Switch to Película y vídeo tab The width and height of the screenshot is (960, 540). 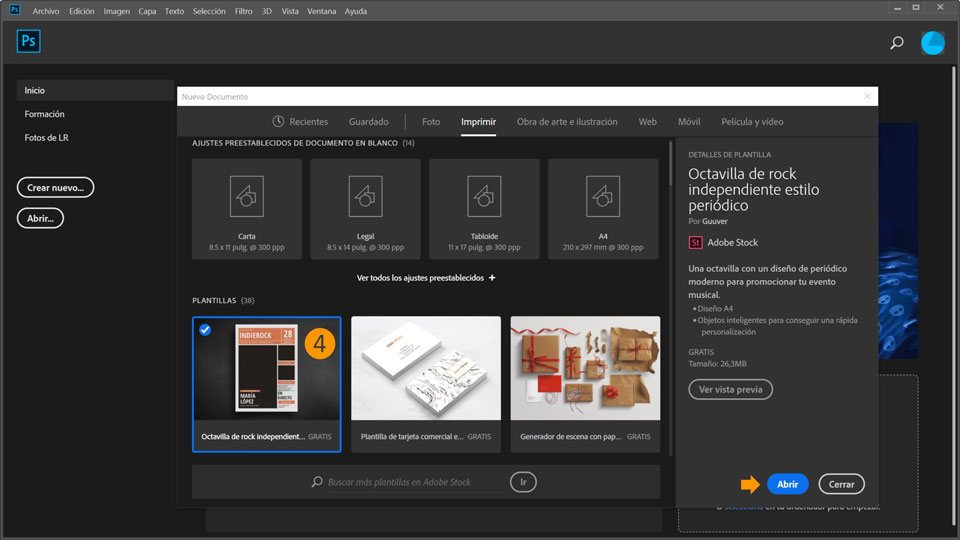tap(752, 122)
